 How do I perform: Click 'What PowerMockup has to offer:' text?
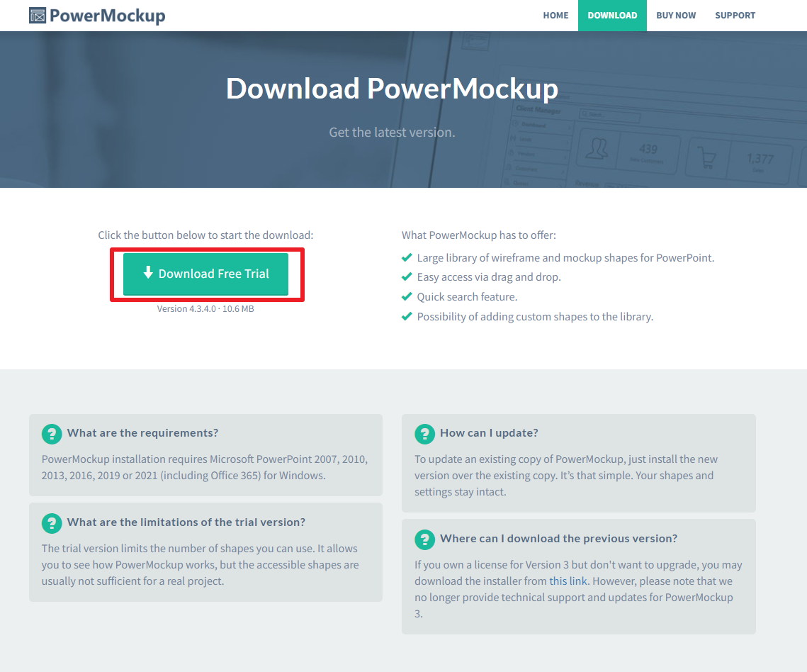pyautogui.click(x=479, y=235)
